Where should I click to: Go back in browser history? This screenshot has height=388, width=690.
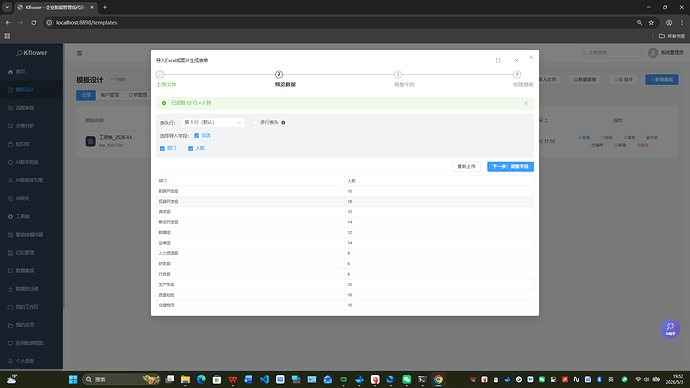8,22
